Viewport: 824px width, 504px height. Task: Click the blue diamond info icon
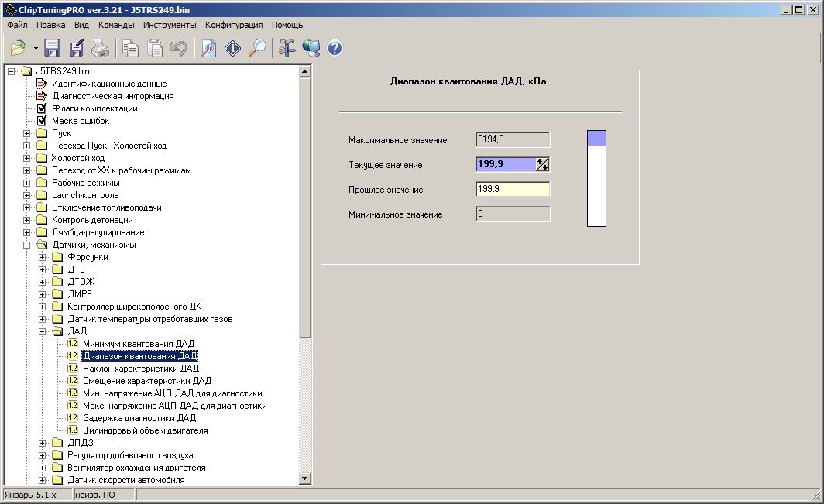pyautogui.click(x=233, y=49)
